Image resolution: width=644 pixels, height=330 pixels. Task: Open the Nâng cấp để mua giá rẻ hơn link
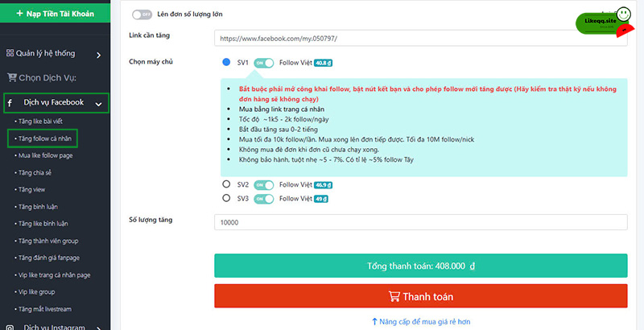425,321
